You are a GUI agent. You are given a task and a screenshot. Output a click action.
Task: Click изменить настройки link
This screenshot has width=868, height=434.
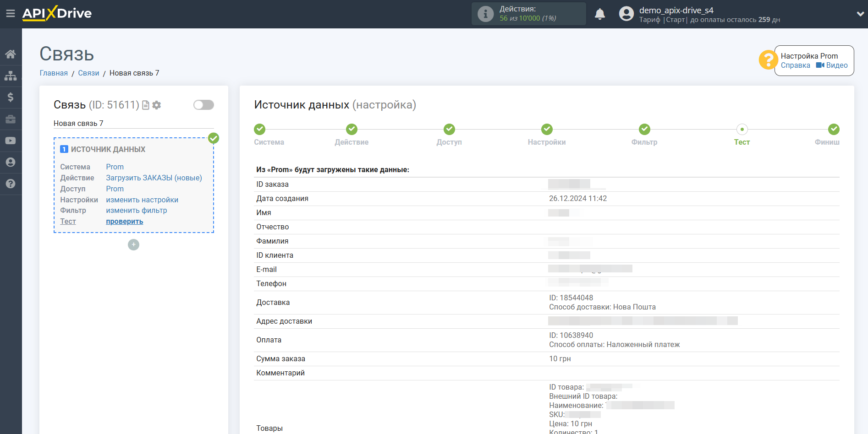point(142,200)
